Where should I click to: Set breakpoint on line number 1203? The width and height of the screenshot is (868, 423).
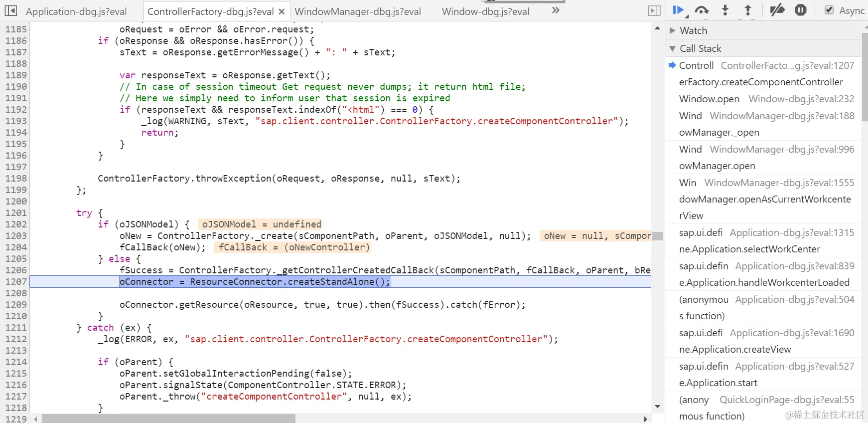[x=16, y=236]
